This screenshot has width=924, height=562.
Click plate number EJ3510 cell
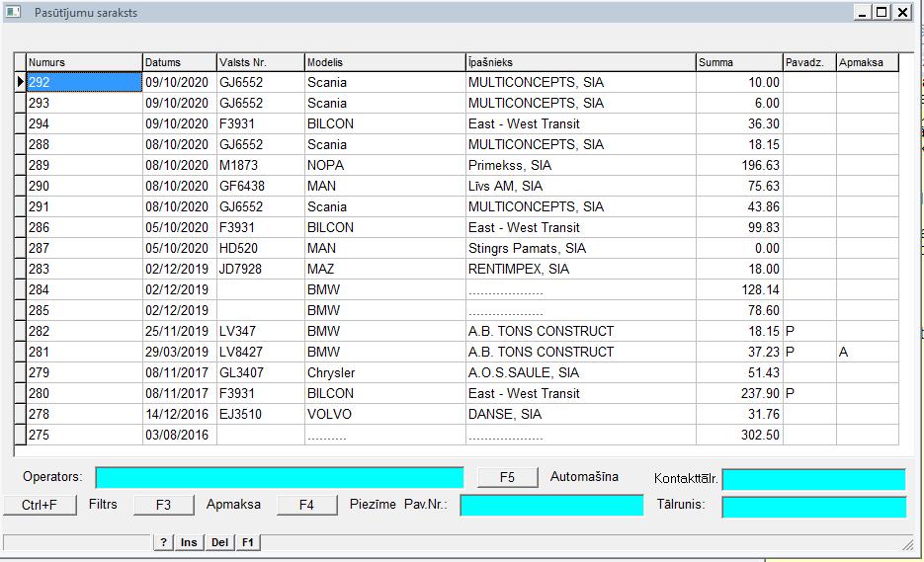coord(261,414)
